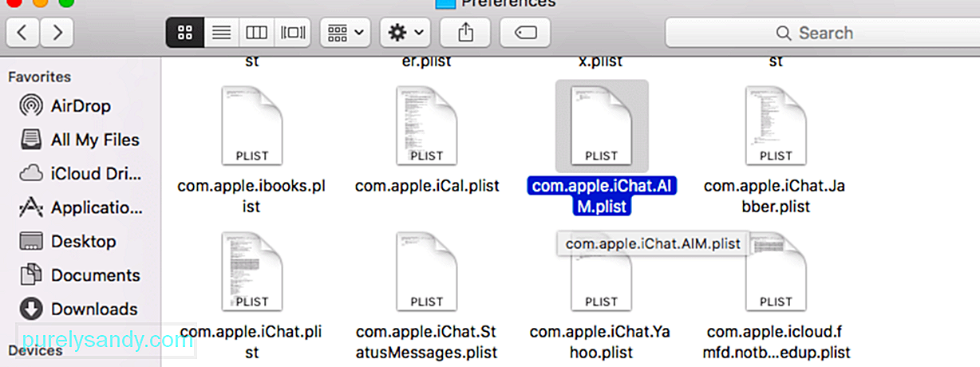Viewport: 980px width, 367px height.
Task: Switch to column view
Action: [256, 33]
